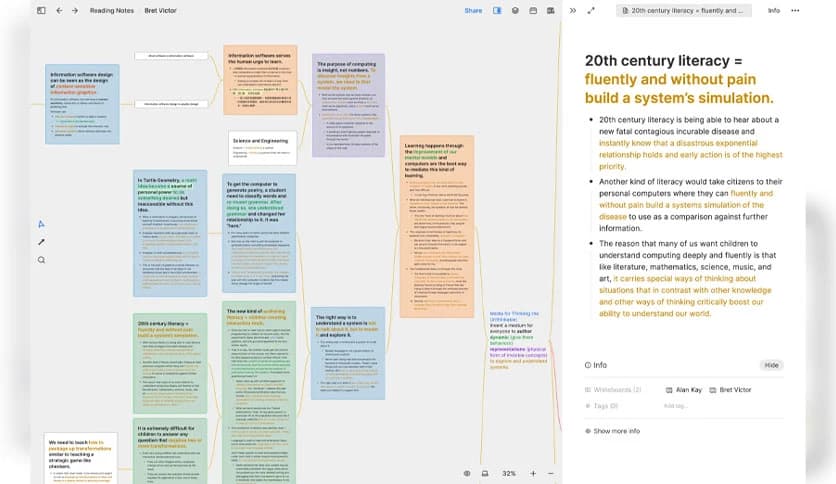Toggle the side panel view icon

click(497, 11)
